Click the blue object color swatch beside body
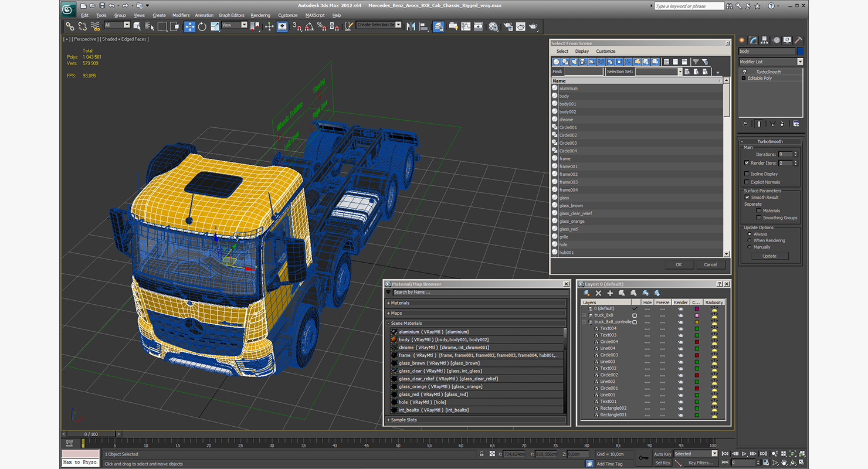868x469 pixels. click(800, 51)
